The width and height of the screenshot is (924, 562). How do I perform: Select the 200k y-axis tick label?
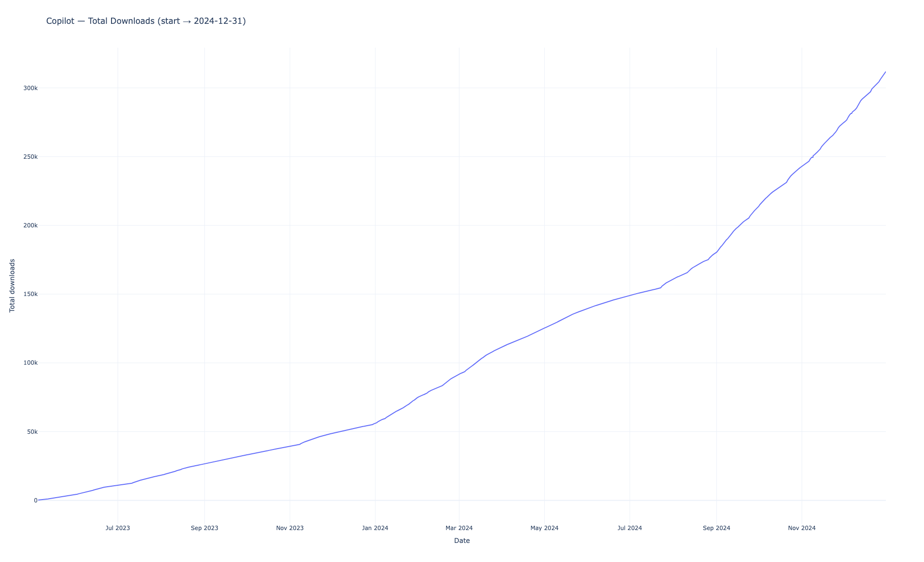pos(30,225)
